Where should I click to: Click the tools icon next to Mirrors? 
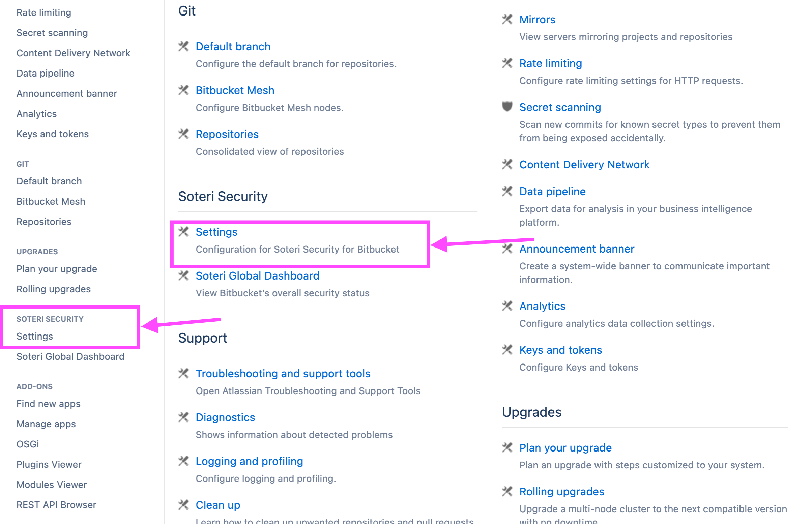pyautogui.click(x=507, y=19)
